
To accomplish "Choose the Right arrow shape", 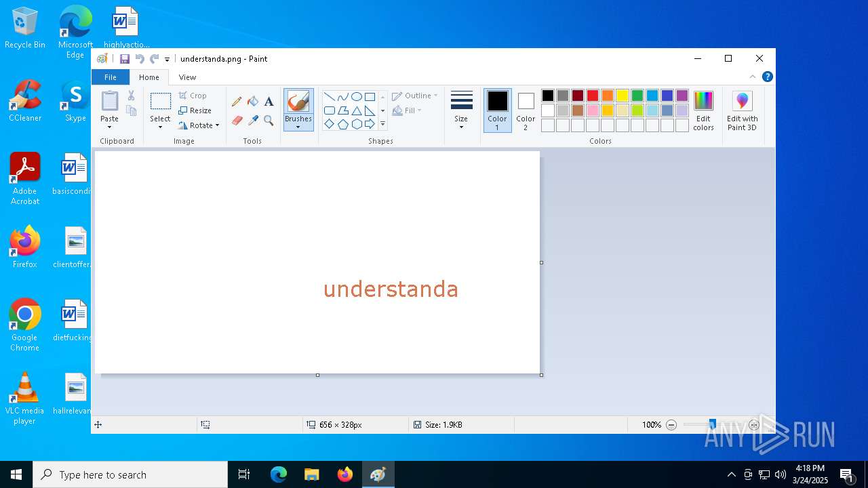I will [370, 124].
